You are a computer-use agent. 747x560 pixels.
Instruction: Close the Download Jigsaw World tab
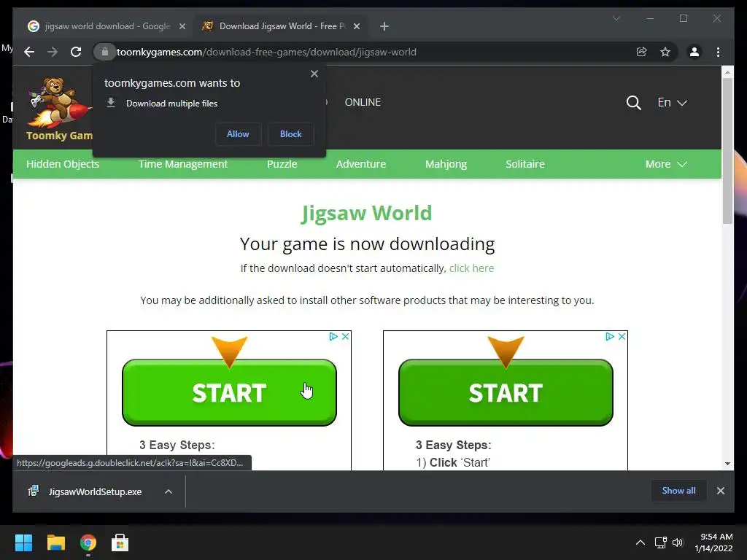356,26
